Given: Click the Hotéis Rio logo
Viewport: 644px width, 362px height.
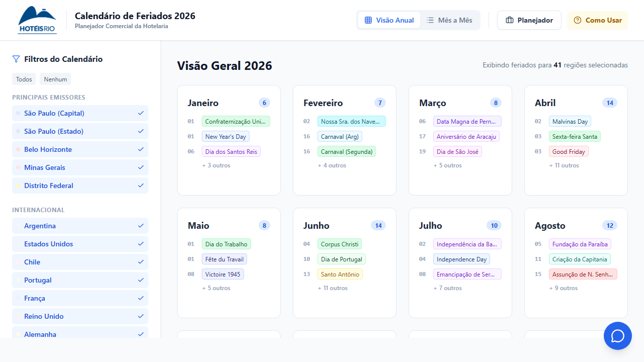Looking at the screenshot, I should pyautogui.click(x=37, y=20).
